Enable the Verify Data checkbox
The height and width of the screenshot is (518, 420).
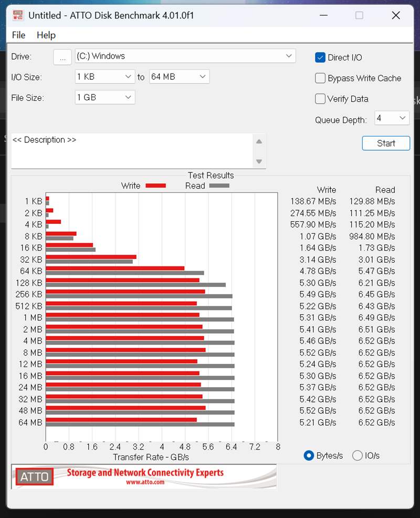click(320, 99)
